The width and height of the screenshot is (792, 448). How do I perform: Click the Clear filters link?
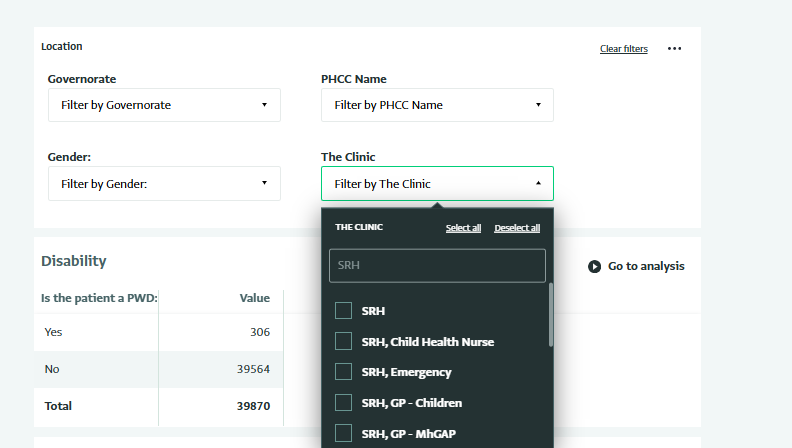623,49
